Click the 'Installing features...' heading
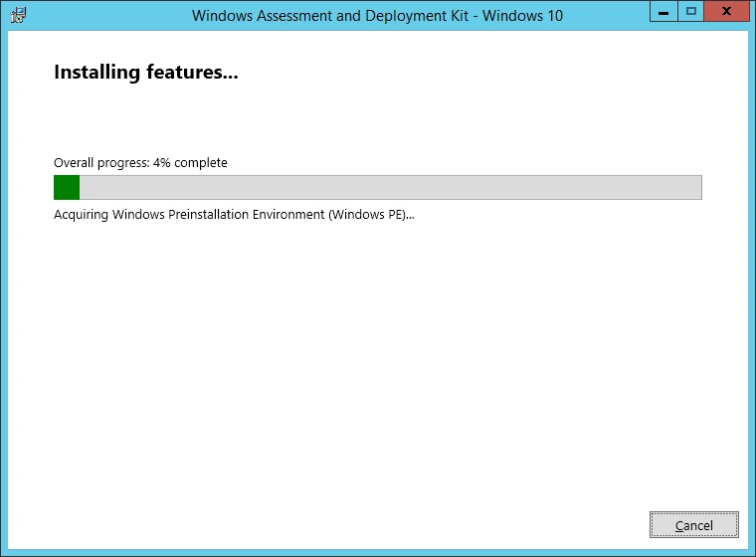The image size is (756, 557). (x=145, y=73)
